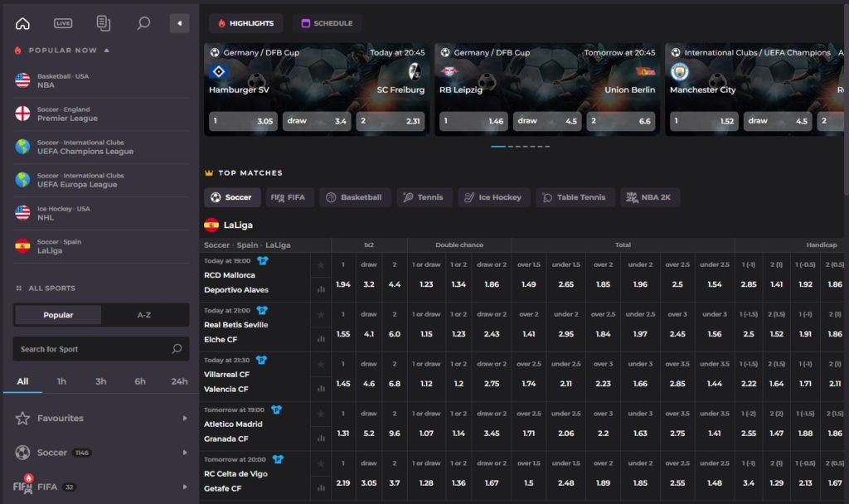Image resolution: width=849 pixels, height=504 pixels.
Task: Open UEFA Champions League from popular list
Action: point(100,147)
